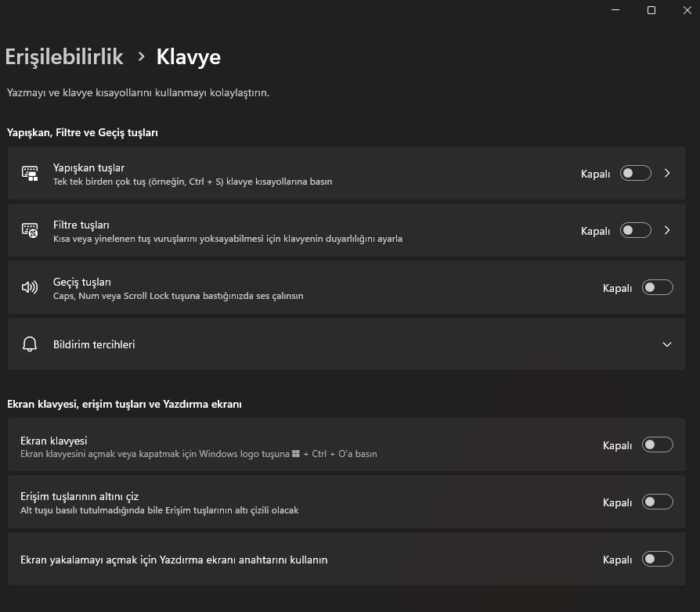
Task: Toggle Erişim tuşlarının altını çiz switch
Action: click(x=657, y=502)
